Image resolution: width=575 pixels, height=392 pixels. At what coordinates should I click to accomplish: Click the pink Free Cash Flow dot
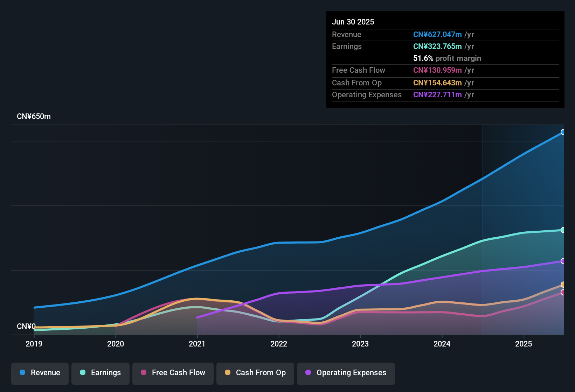pyautogui.click(x=143, y=373)
